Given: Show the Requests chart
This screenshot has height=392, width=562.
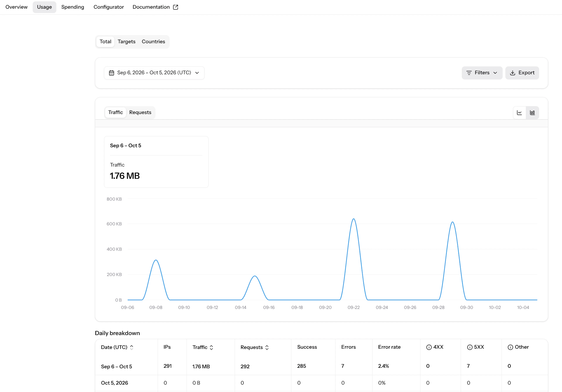Looking at the screenshot, I should coord(140,112).
